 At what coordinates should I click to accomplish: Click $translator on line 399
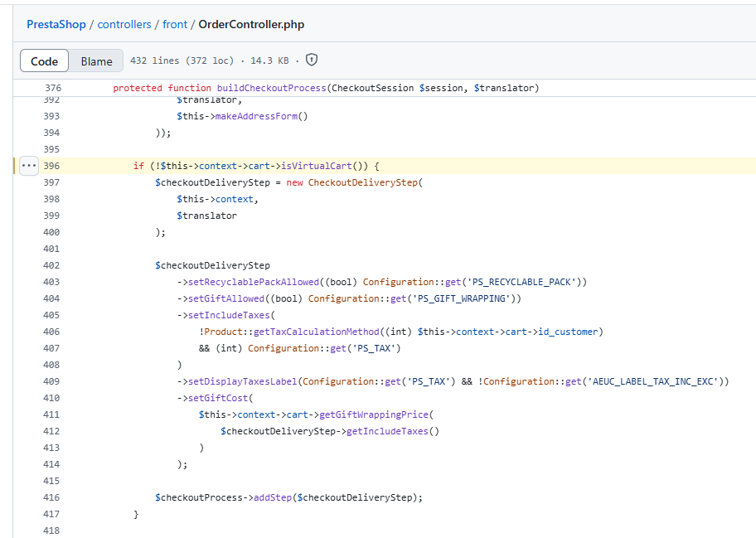point(207,216)
